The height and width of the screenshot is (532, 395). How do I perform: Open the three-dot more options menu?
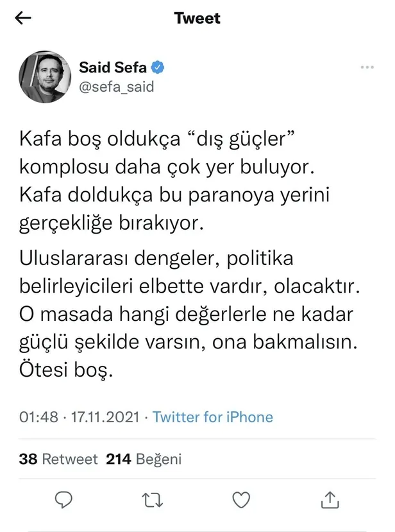point(367,67)
